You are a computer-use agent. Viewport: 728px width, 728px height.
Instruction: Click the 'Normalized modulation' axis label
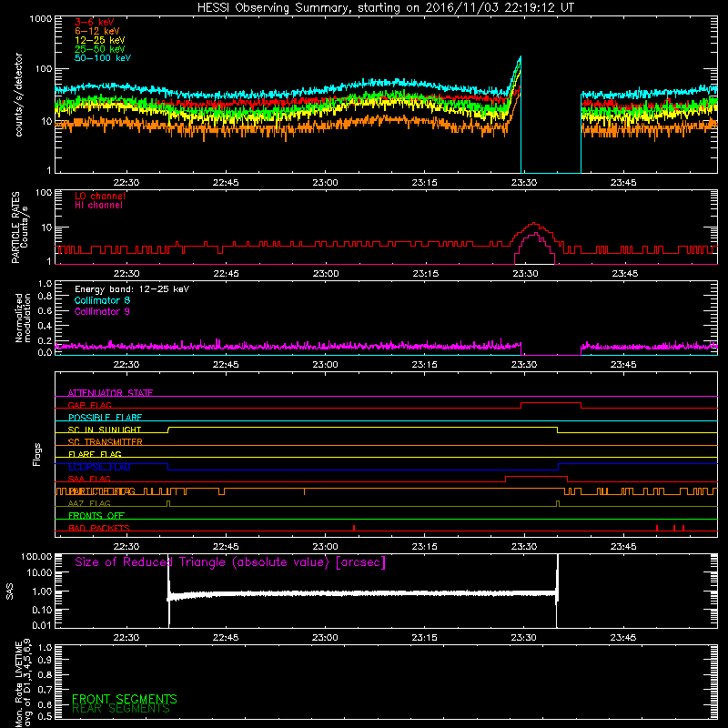[x=23, y=318]
